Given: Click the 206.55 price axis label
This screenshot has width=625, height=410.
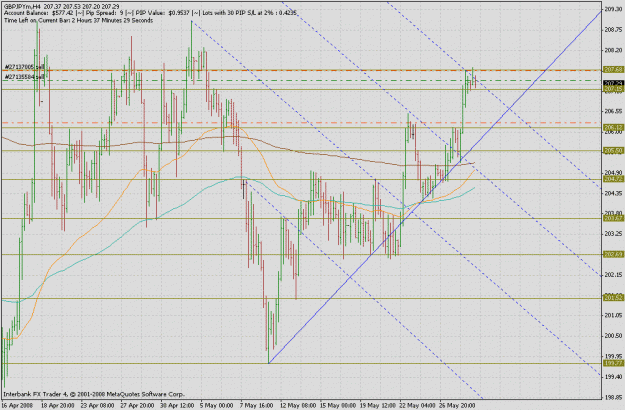Looking at the screenshot, I should click(x=613, y=111).
